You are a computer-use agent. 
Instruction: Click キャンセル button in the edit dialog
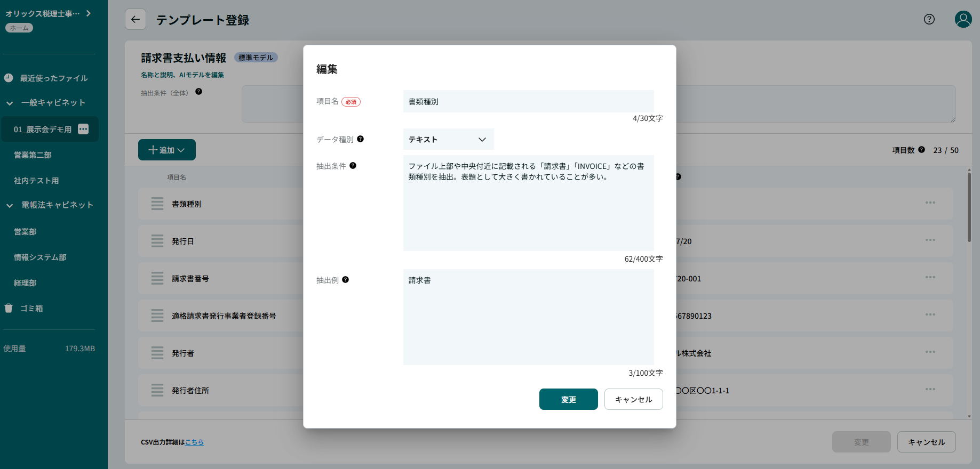click(633, 399)
